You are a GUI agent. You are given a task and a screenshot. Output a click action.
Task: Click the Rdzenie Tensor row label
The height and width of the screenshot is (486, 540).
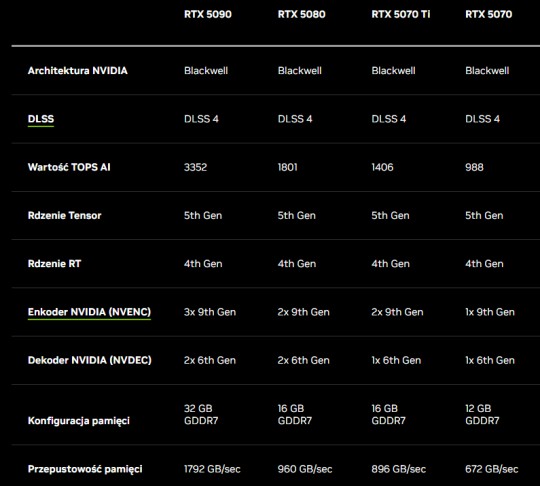tap(64, 215)
